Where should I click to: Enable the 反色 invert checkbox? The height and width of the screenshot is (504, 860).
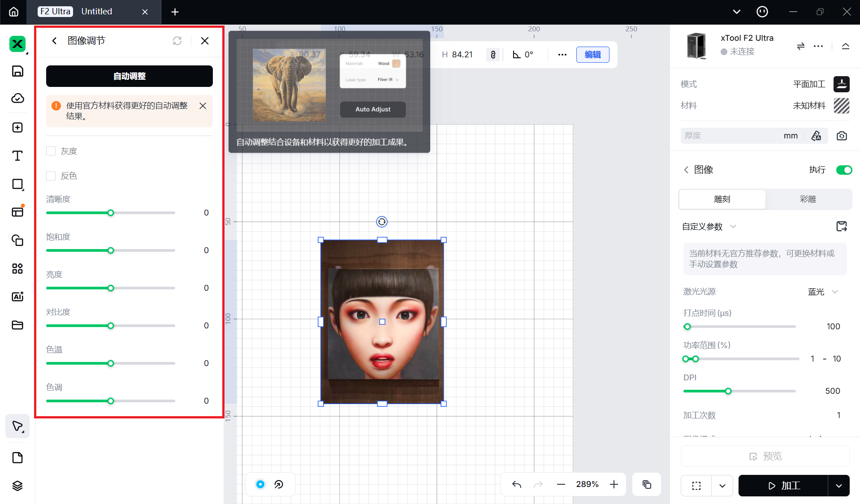point(51,176)
